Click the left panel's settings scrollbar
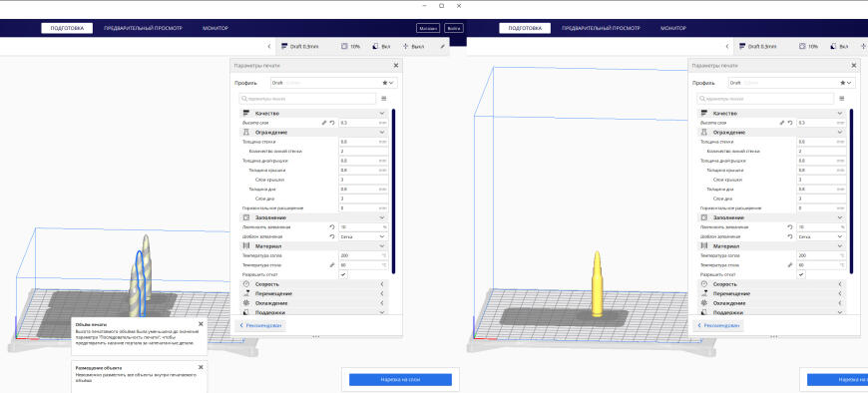This screenshot has width=868, height=393. [x=393, y=191]
